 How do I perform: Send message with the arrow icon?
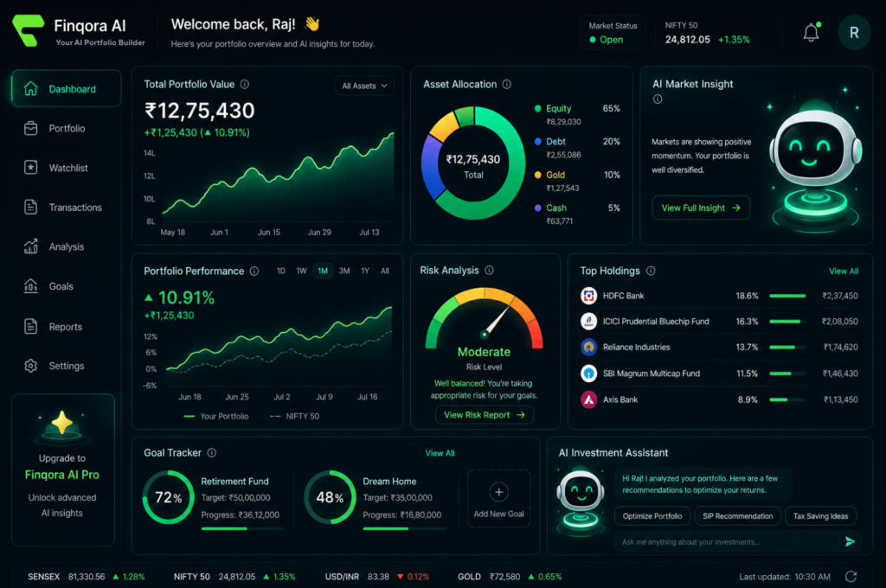(x=850, y=541)
